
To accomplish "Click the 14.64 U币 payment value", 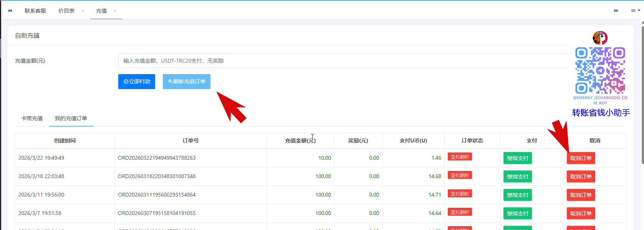I will 435,213.
